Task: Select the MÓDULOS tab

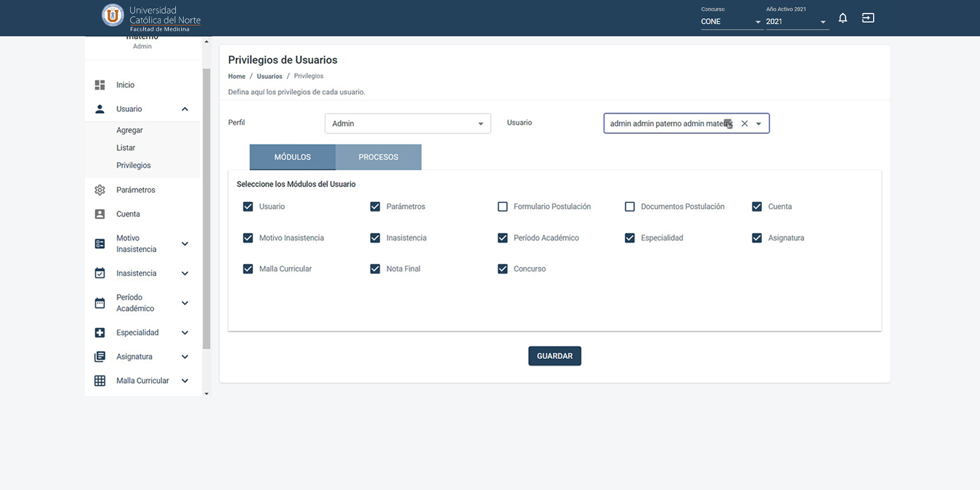Action: [292, 157]
